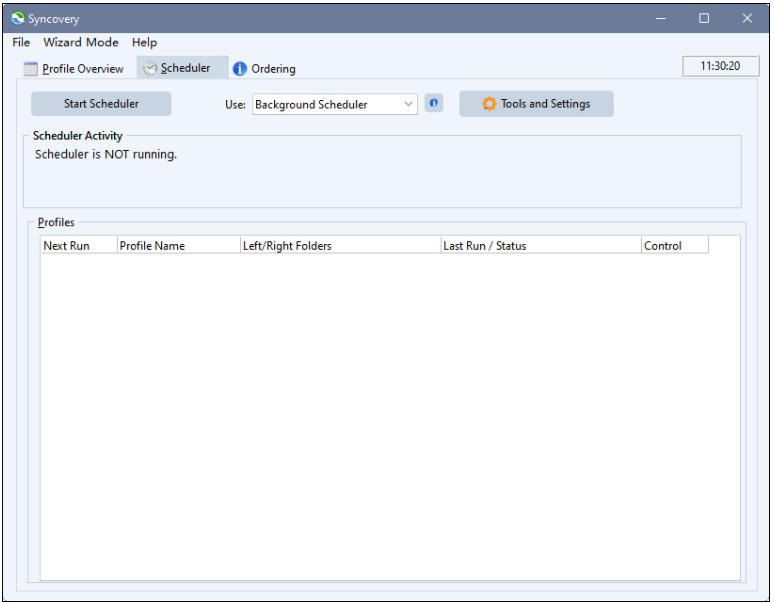Click the 11:30:20 clock display
774x603 pixels.
point(720,66)
